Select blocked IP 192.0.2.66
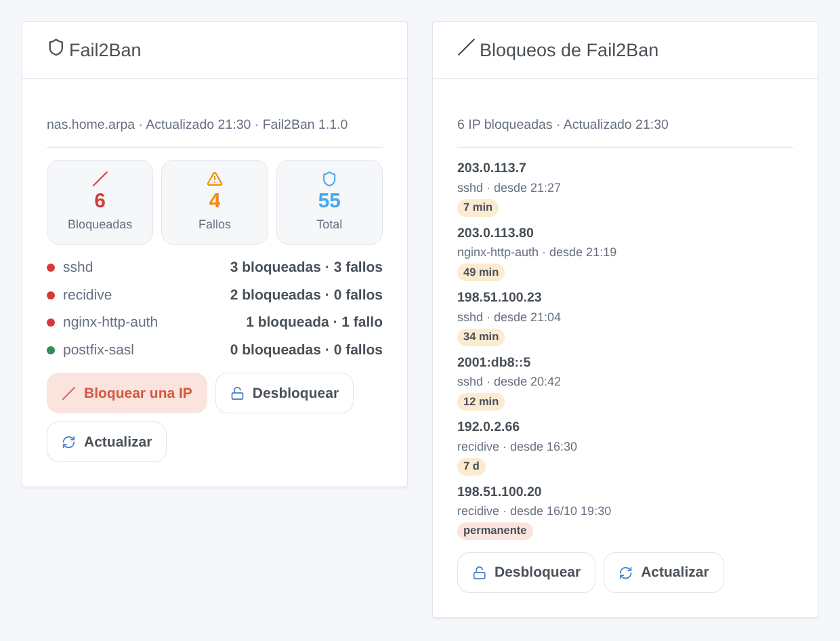The height and width of the screenshot is (641, 840). point(488,427)
